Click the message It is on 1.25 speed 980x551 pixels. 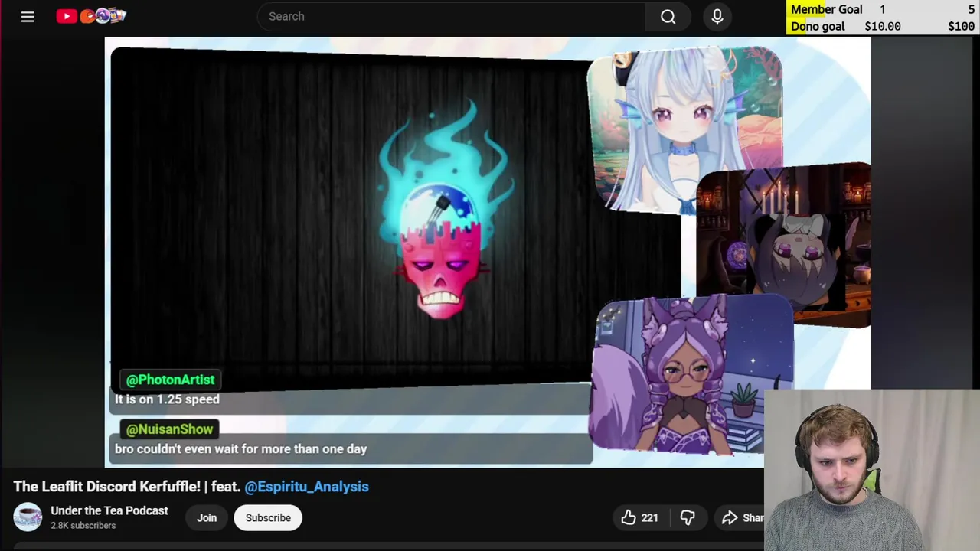(x=167, y=399)
